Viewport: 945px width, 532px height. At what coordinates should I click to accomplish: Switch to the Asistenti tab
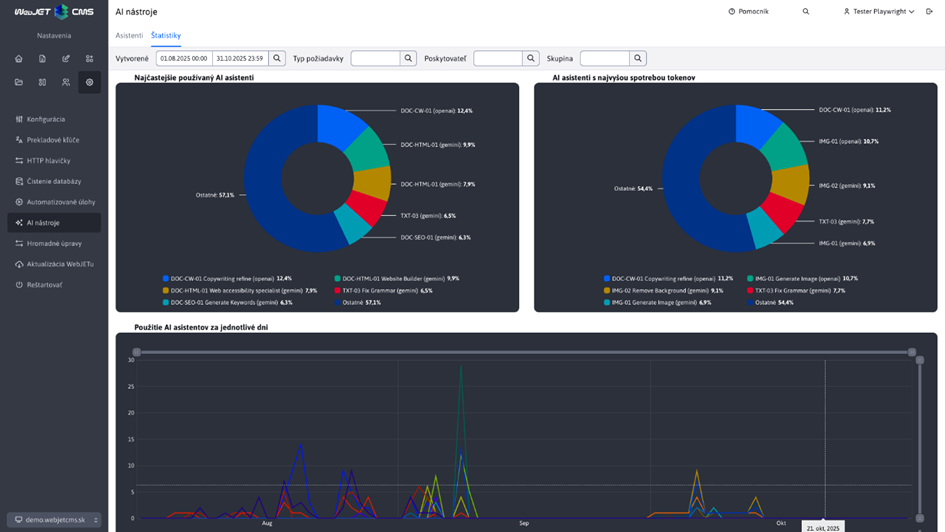coord(129,36)
